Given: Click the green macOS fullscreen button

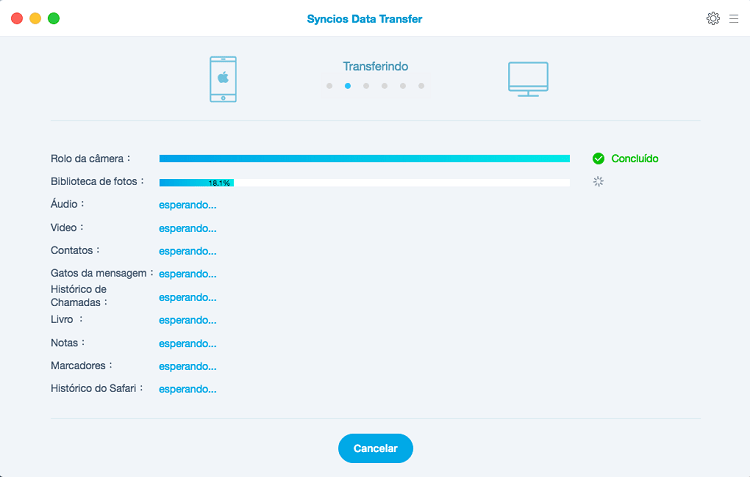Looking at the screenshot, I should (53, 18).
